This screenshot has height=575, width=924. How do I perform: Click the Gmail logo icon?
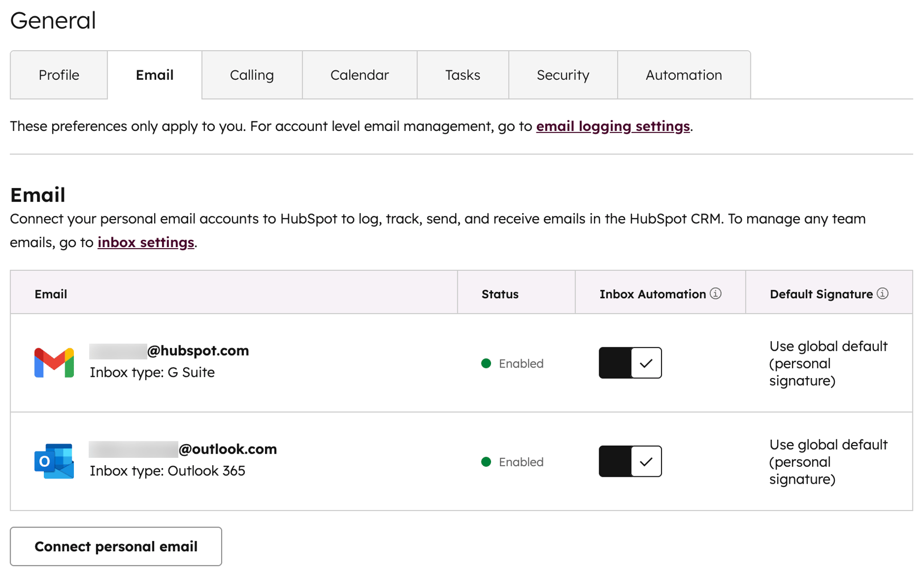(x=54, y=363)
